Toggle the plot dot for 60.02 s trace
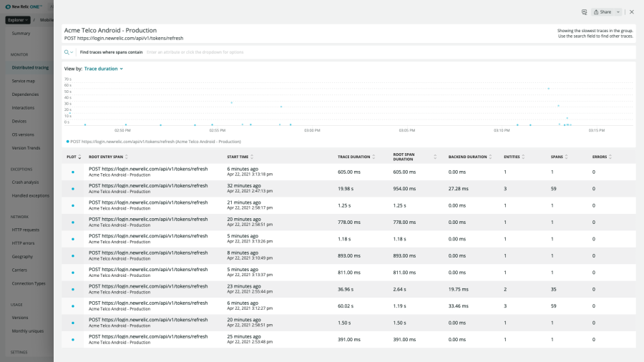 pyautogui.click(x=72, y=306)
